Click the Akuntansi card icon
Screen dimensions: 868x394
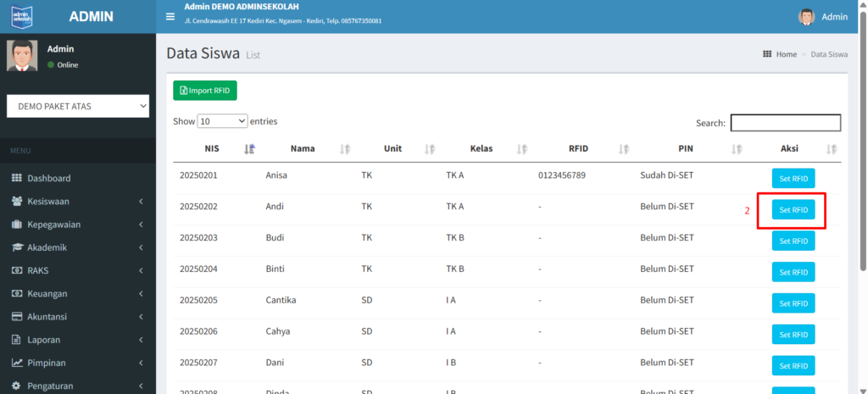point(16,317)
